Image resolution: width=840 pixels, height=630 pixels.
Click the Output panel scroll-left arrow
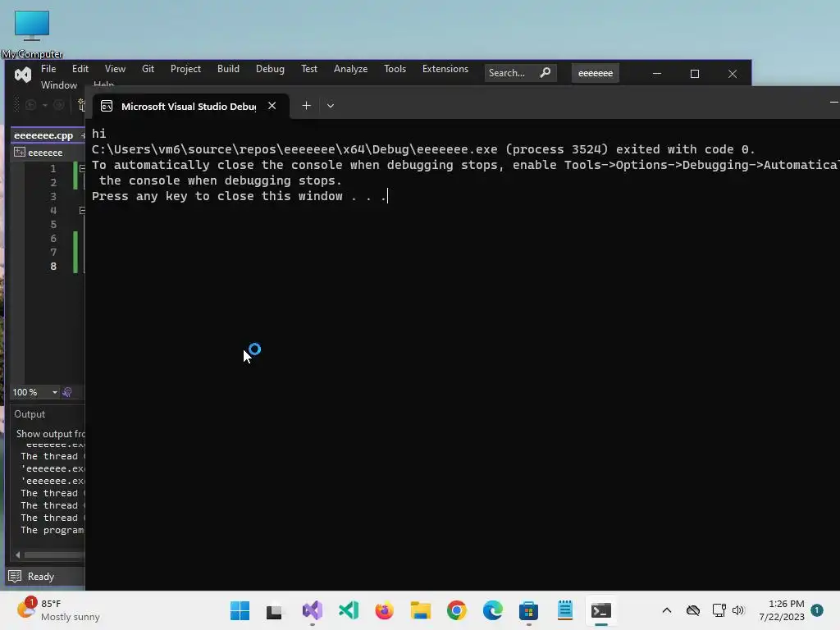[18, 555]
